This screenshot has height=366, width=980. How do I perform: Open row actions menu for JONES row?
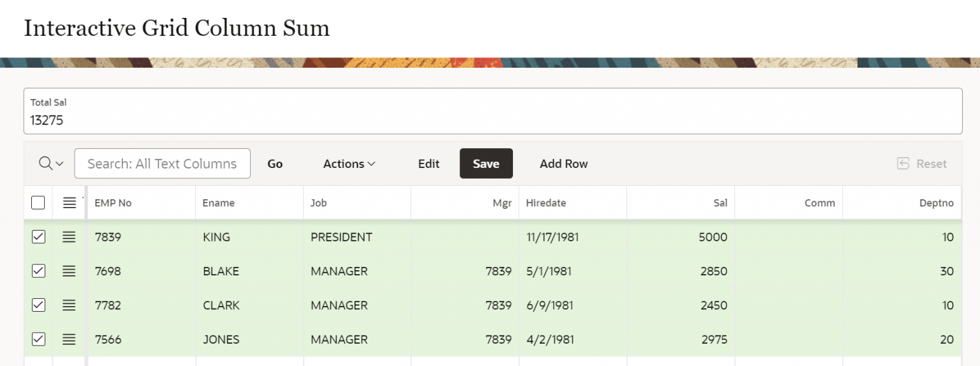click(69, 339)
